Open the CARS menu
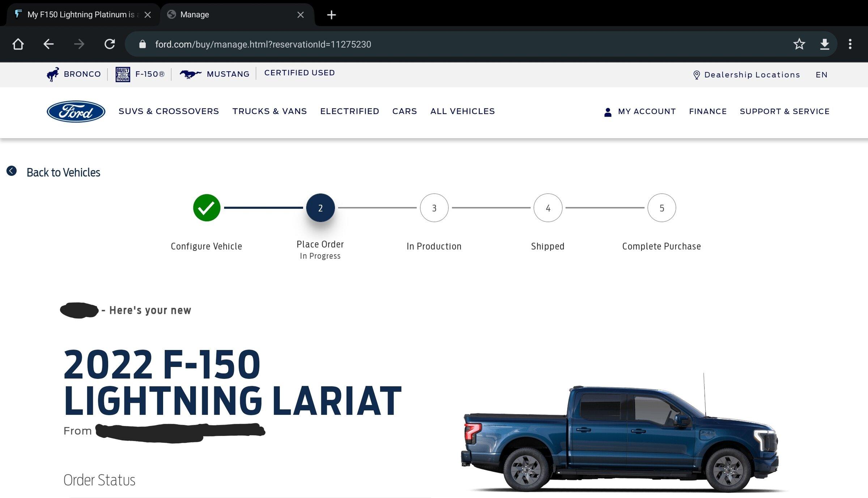The image size is (868, 498). [405, 111]
